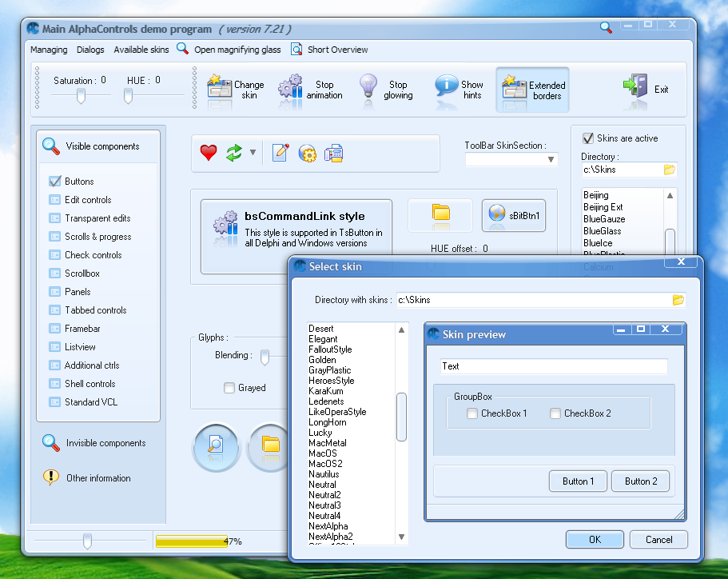Toggle Extended borders button

coord(532,90)
